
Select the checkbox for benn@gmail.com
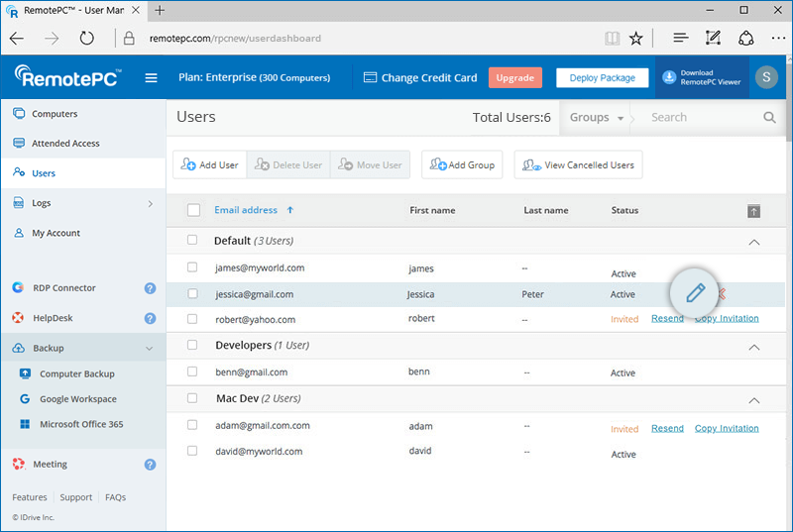point(193,372)
